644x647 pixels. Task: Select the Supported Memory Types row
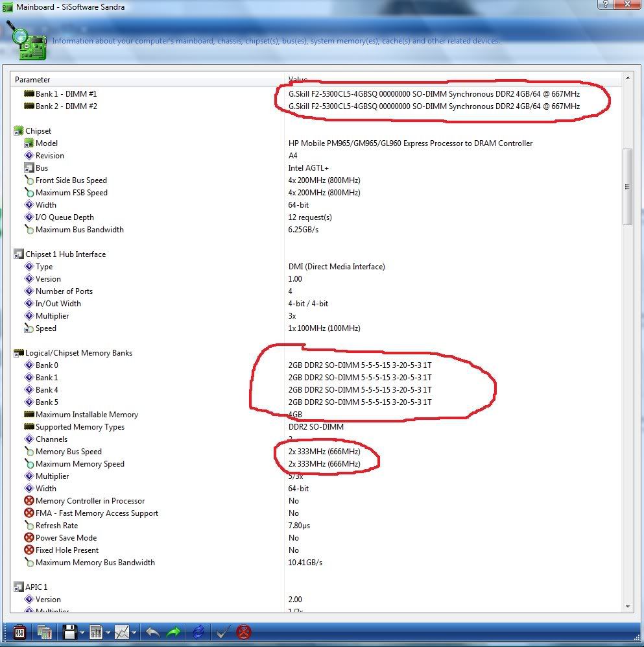[315, 426]
